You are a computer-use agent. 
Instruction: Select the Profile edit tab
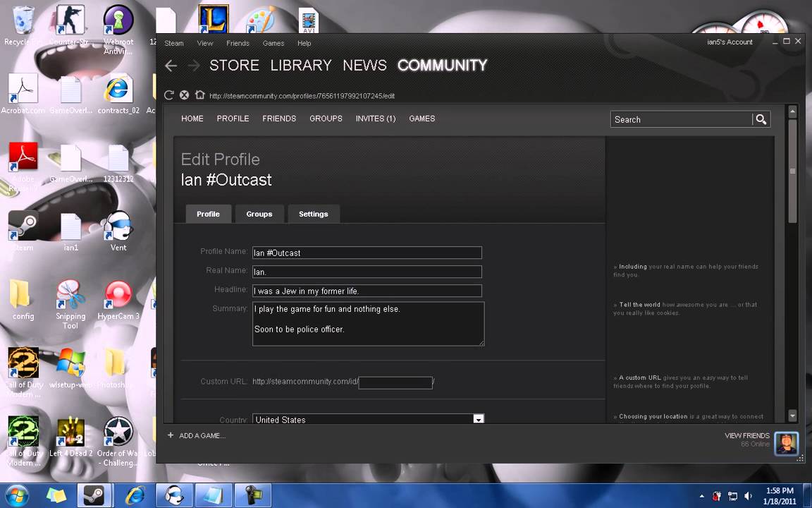pos(208,214)
